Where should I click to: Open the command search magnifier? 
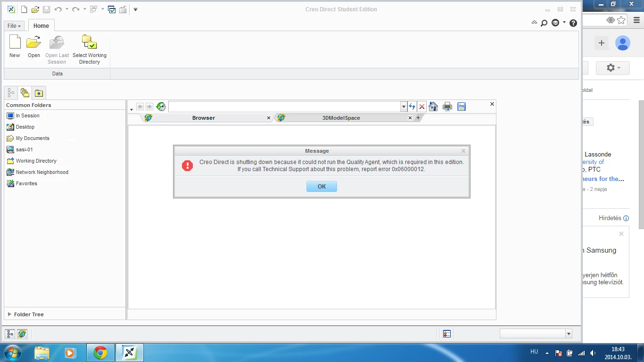[544, 23]
